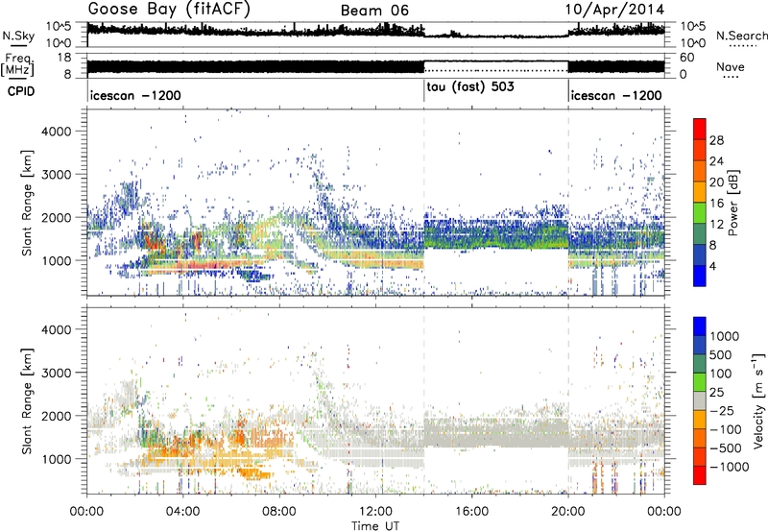This screenshot has height=532, width=768.
Task: Click the '16' tick on Power scale
Action: pos(716,204)
